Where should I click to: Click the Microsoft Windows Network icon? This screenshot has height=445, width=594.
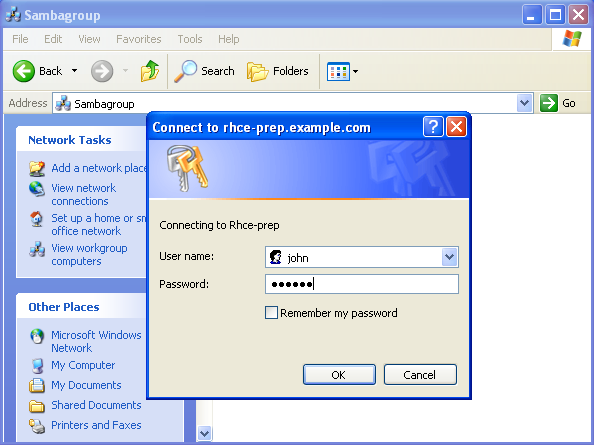click(x=37, y=336)
